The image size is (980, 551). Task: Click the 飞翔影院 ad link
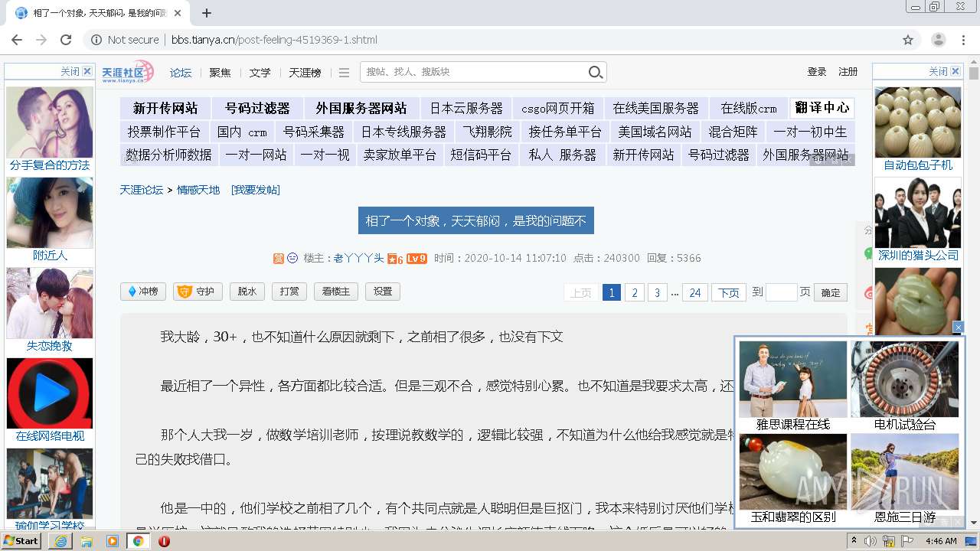[488, 132]
